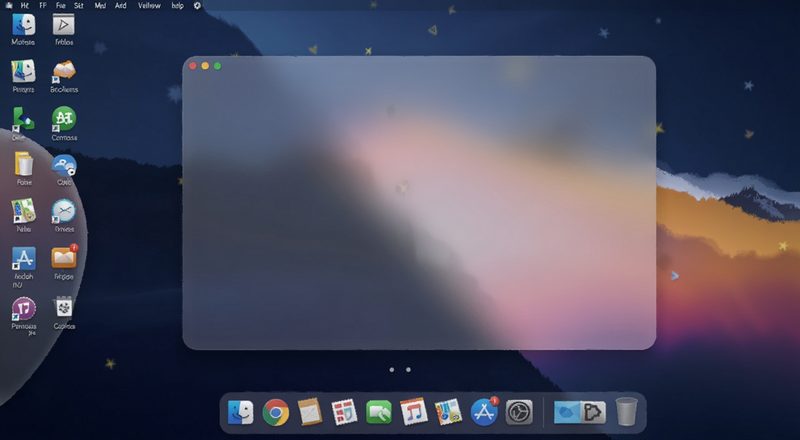Screen dimensions: 800x440
Task: Launch the Music notes icon in the Dock
Action: 413,412
